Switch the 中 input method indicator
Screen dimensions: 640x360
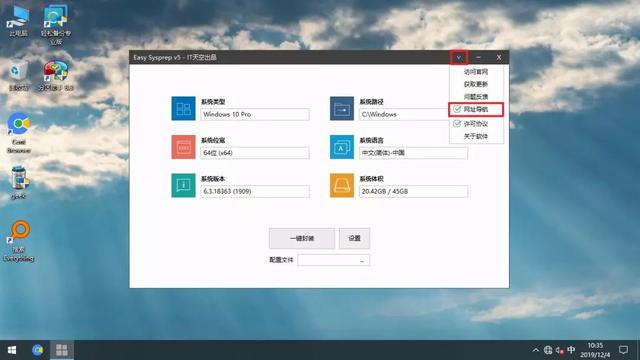[571, 350]
